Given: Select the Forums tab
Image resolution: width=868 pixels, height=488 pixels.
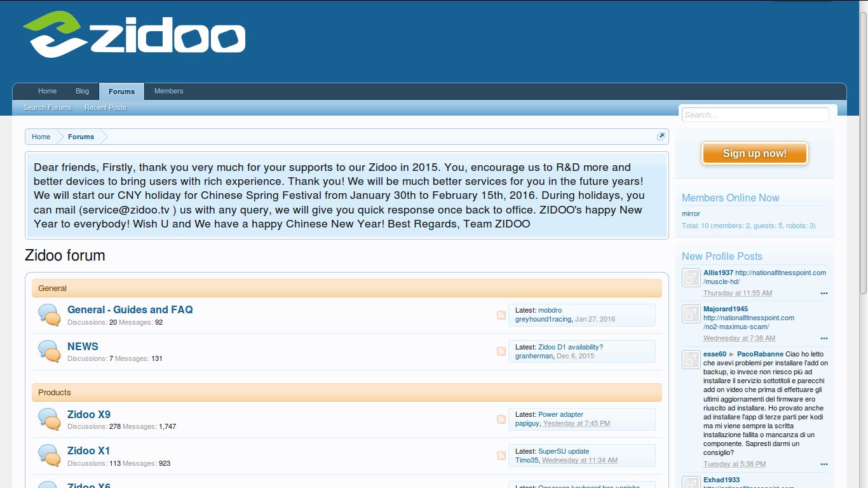Looking at the screenshot, I should 121,91.
